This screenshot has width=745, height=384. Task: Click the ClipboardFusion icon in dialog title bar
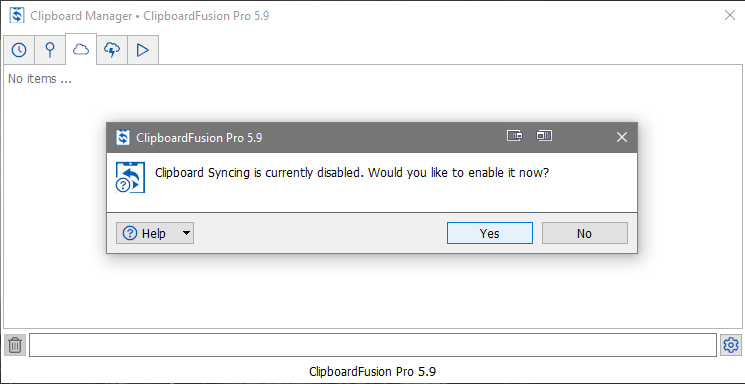(x=123, y=138)
